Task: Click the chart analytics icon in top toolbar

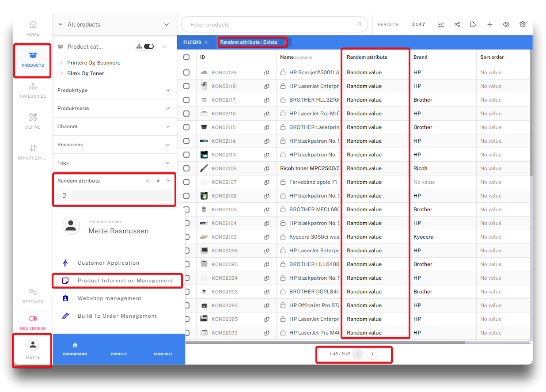Action: pyautogui.click(x=441, y=24)
